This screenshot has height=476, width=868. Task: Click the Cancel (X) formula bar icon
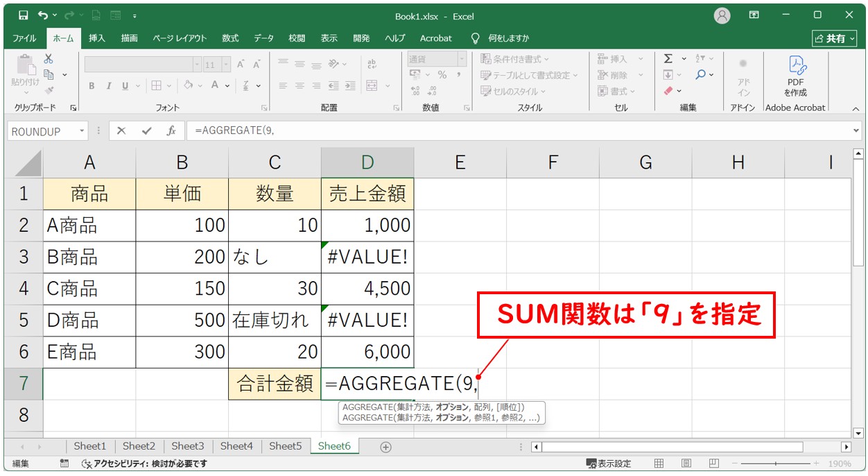(121, 131)
